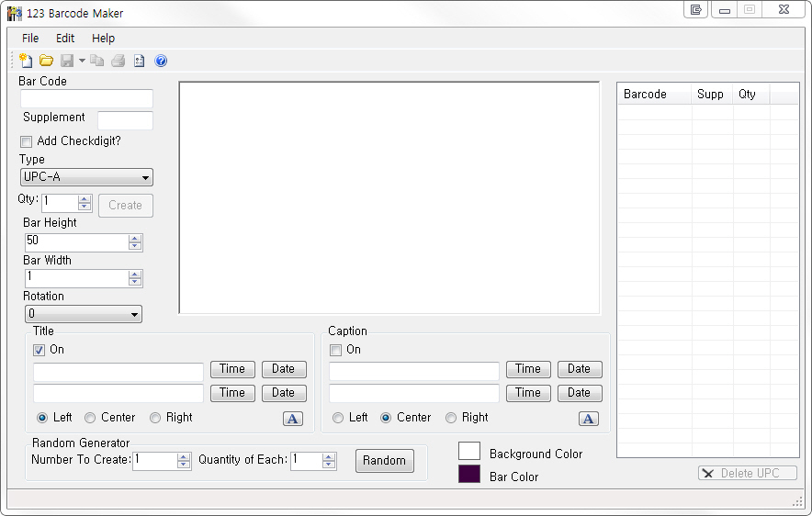Image resolution: width=812 pixels, height=516 pixels.
Task: Open Title font settings A icon
Action: (x=293, y=419)
